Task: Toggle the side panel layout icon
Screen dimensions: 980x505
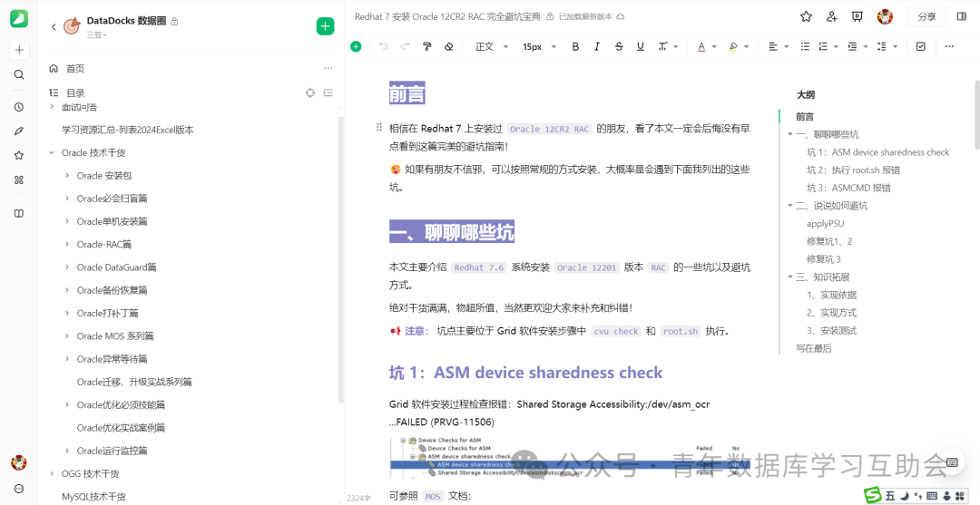Action: click(962, 17)
